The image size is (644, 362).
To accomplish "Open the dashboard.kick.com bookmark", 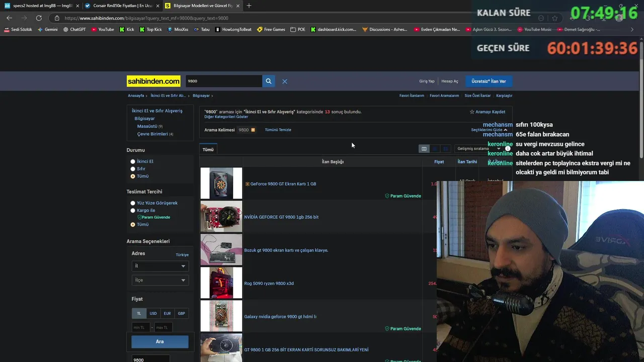I will coord(333,30).
